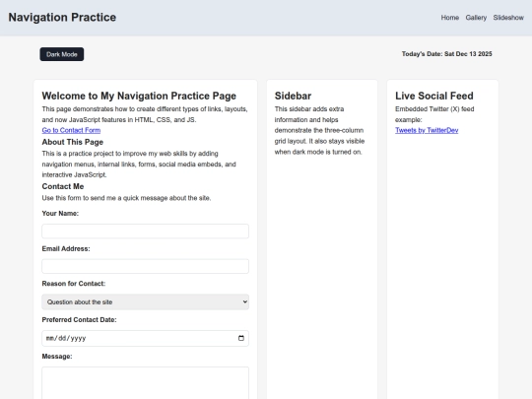Click the About This Page heading
Screen dimensions: 532x399
pos(73,142)
